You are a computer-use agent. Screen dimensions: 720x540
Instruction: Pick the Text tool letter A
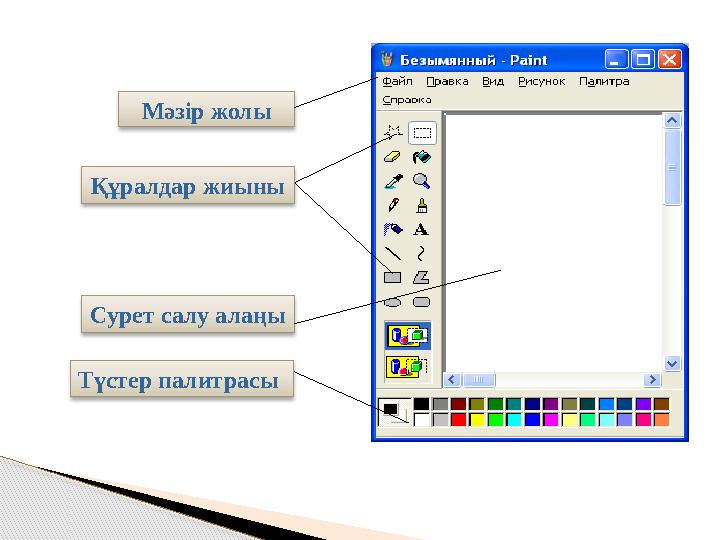click(421, 229)
